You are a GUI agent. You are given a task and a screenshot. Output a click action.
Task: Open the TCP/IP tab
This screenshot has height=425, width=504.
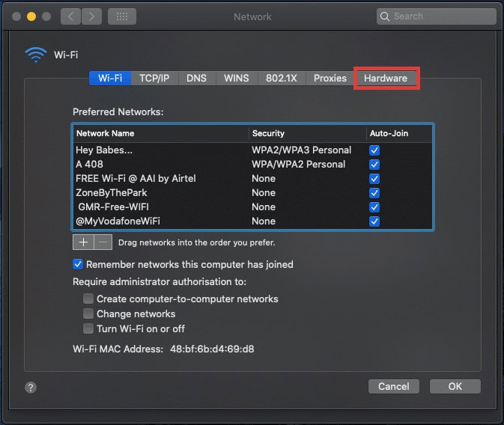pos(154,78)
